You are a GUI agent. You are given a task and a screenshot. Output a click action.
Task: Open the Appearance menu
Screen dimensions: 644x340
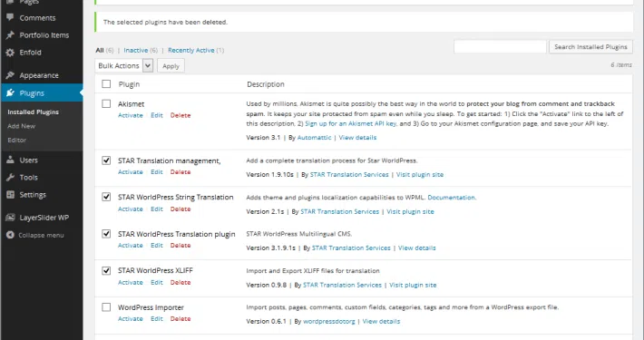coord(39,75)
